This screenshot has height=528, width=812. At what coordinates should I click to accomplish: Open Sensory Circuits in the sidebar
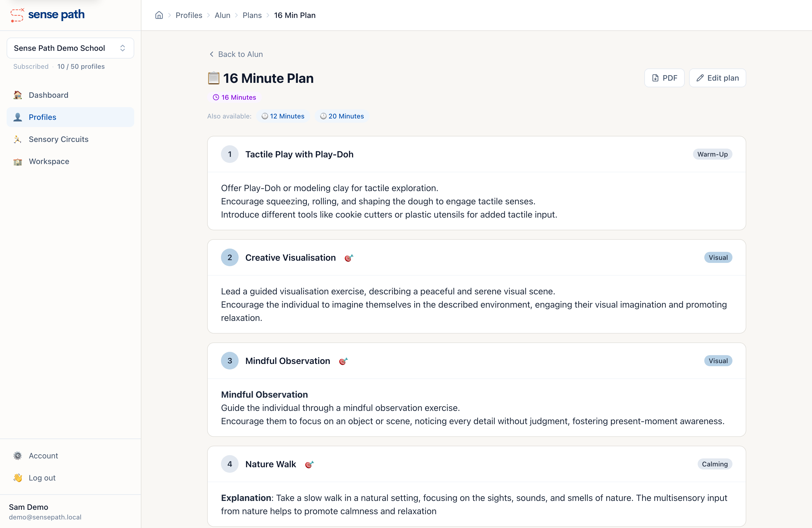[x=70, y=139]
